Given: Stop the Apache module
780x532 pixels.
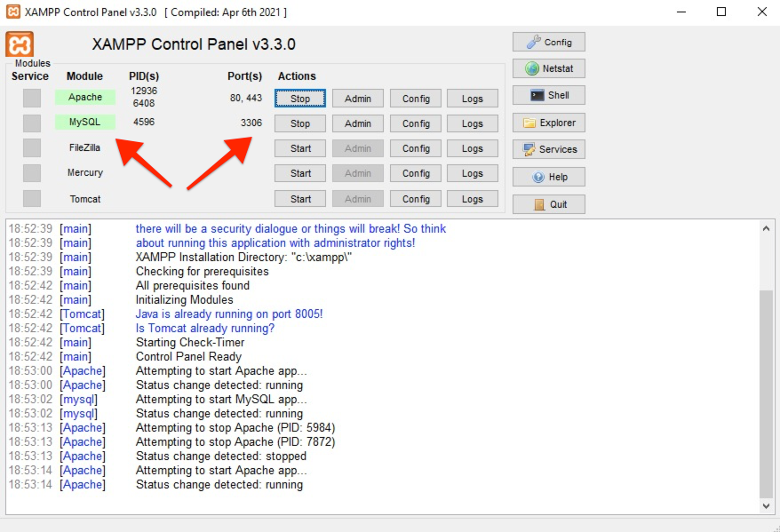Looking at the screenshot, I should [x=300, y=99].
